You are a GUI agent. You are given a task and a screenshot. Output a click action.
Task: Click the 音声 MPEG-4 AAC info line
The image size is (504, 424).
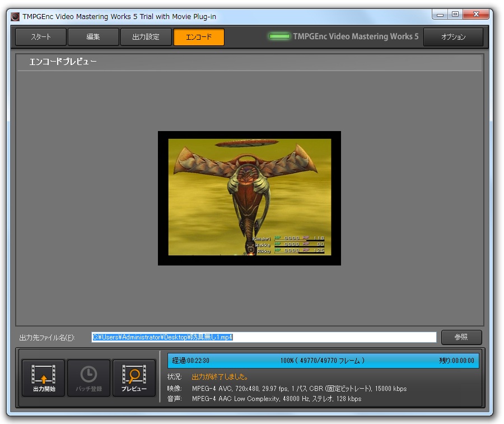pyautogui.click(x=276, y=399)
